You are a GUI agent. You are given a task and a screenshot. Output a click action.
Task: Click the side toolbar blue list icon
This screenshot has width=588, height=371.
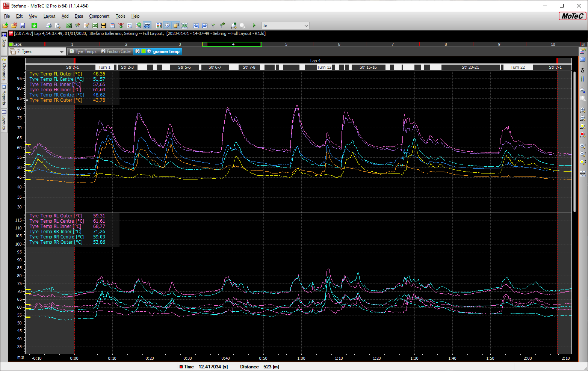[x=583, y=59]
